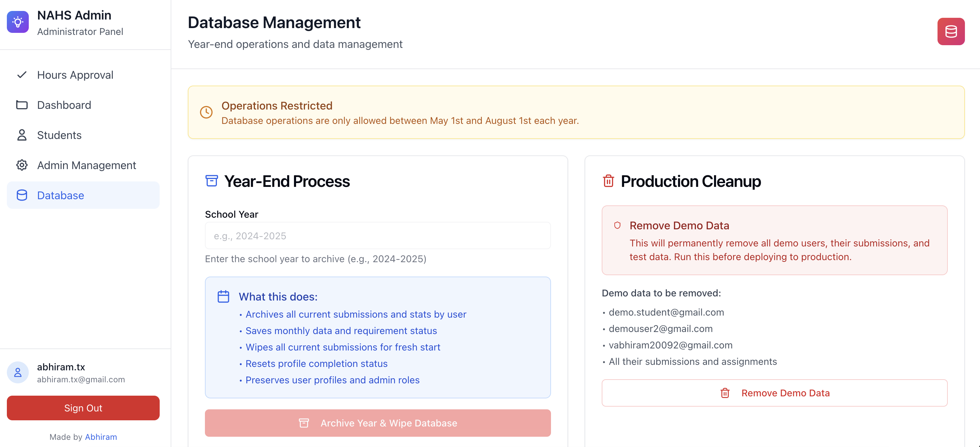Navigate to the Students section
Screen dimensions: 980x447
pyautogui.click(x=59, y=135)
